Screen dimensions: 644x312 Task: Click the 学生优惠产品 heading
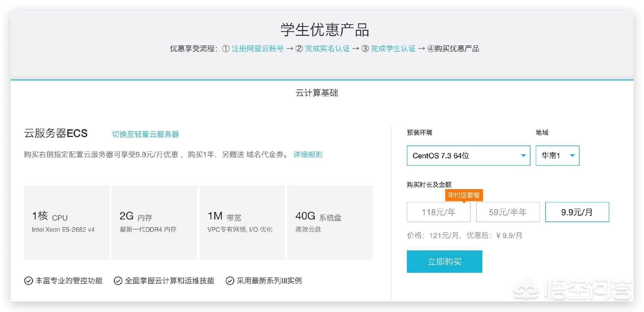pyautogui.click(x=325, y=30)
